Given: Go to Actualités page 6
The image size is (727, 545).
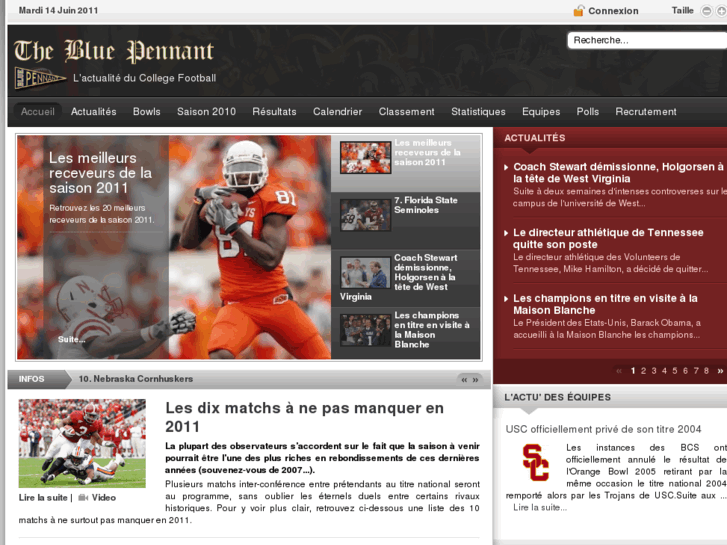Looking at the screenshot, I should (x=685, y=371).
